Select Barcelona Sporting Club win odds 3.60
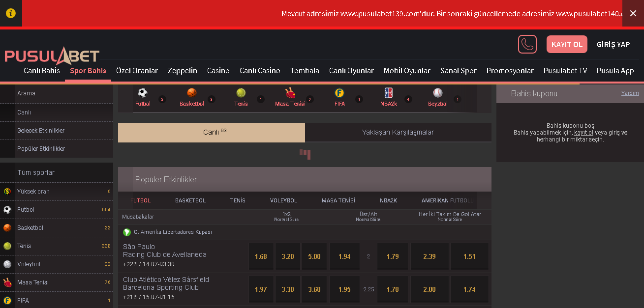 click(x=314, y=289)
